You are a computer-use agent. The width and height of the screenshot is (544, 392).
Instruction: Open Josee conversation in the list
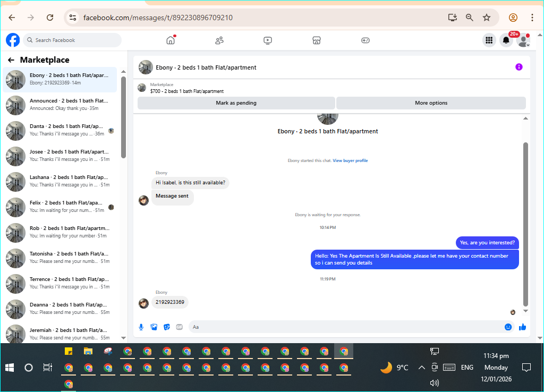pos(59,156)
